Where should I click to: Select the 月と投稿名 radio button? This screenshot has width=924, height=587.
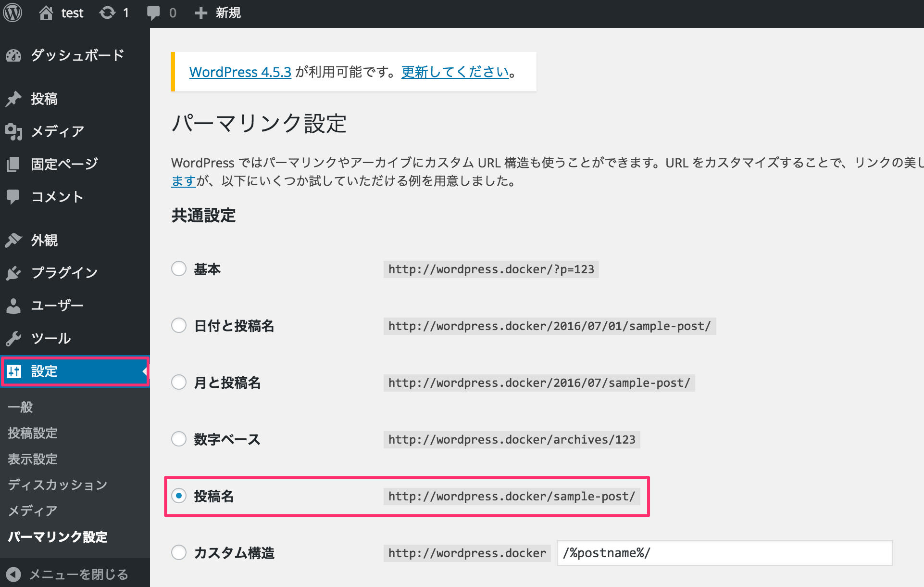click(179, 382)
